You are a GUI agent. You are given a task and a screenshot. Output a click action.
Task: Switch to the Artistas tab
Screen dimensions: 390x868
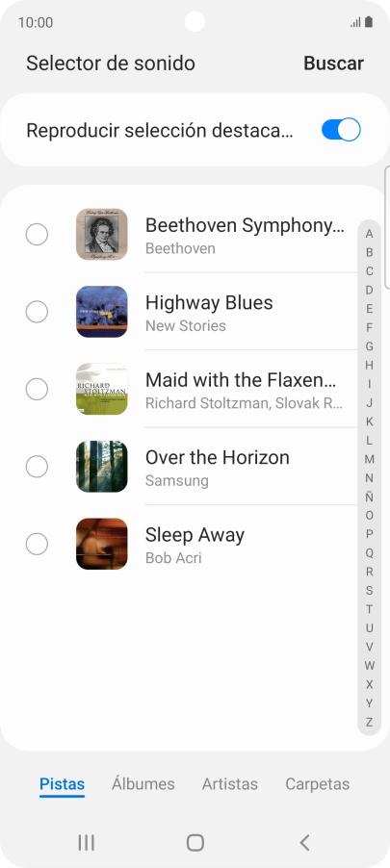tap(230, 784)
